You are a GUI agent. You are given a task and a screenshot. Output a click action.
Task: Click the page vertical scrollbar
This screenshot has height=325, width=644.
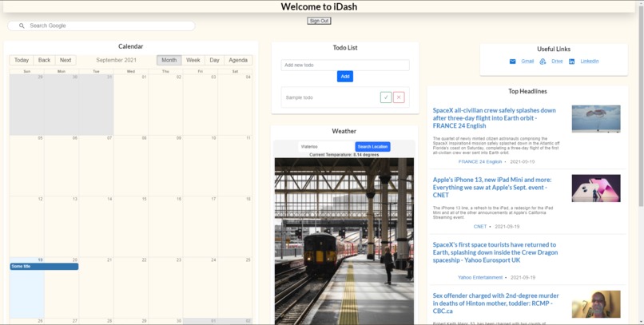[x=640, y=163]
